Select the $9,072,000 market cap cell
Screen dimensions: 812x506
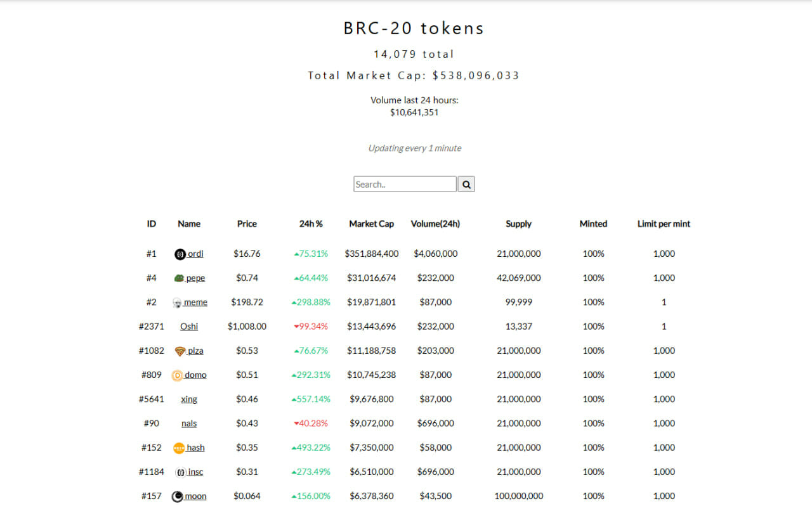pyautogui.click(x=372, y=424)
